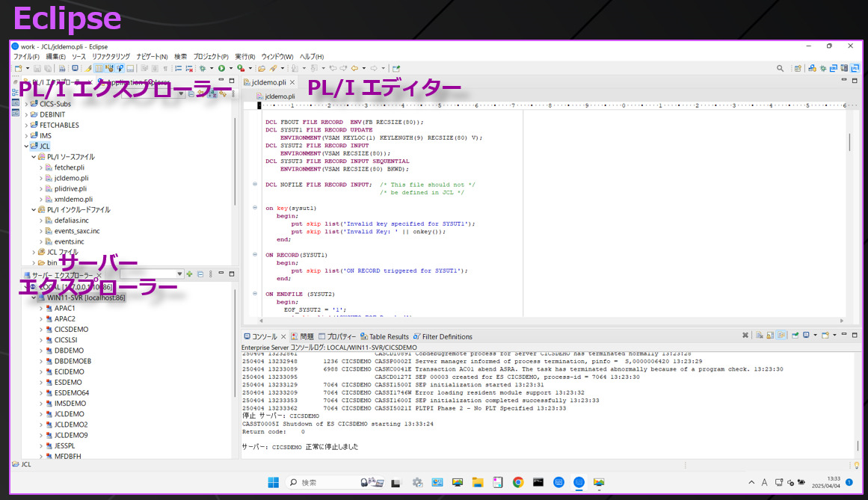
Task: Click the magnifier search icon in toolbar
Action: coord(780,68)
